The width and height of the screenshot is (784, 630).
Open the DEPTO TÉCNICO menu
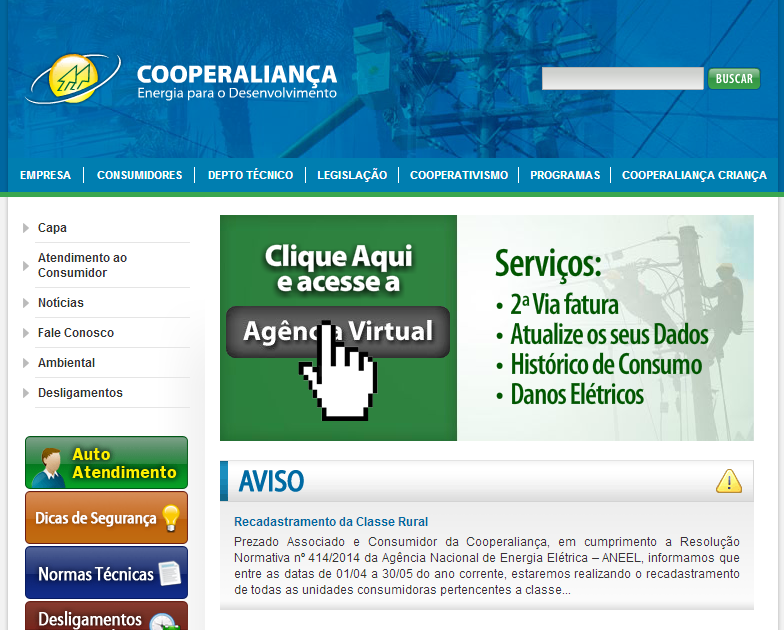250,175
